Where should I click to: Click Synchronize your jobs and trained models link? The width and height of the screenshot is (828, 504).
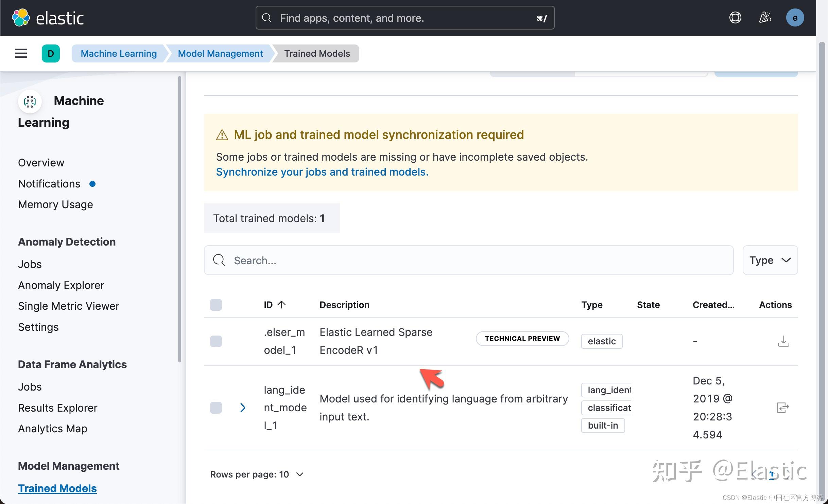pyautogui.click(x=322, y=172)
